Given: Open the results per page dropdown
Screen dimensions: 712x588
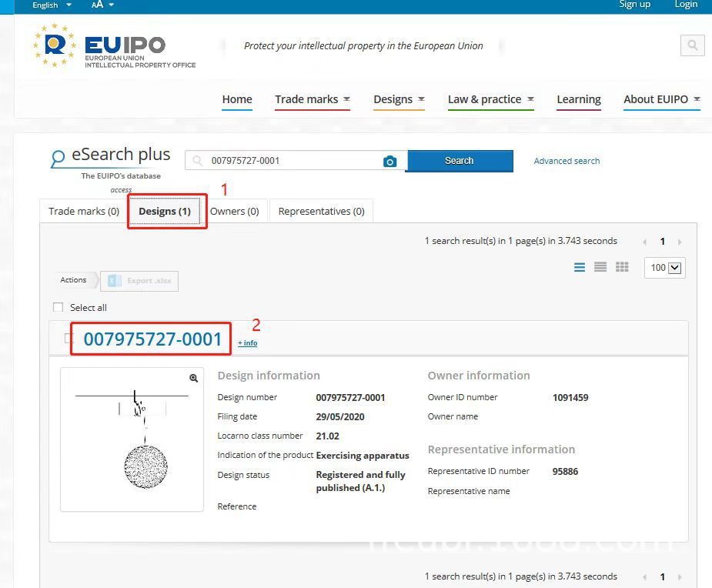Looking at the screenshot, I should click(665, 268).
